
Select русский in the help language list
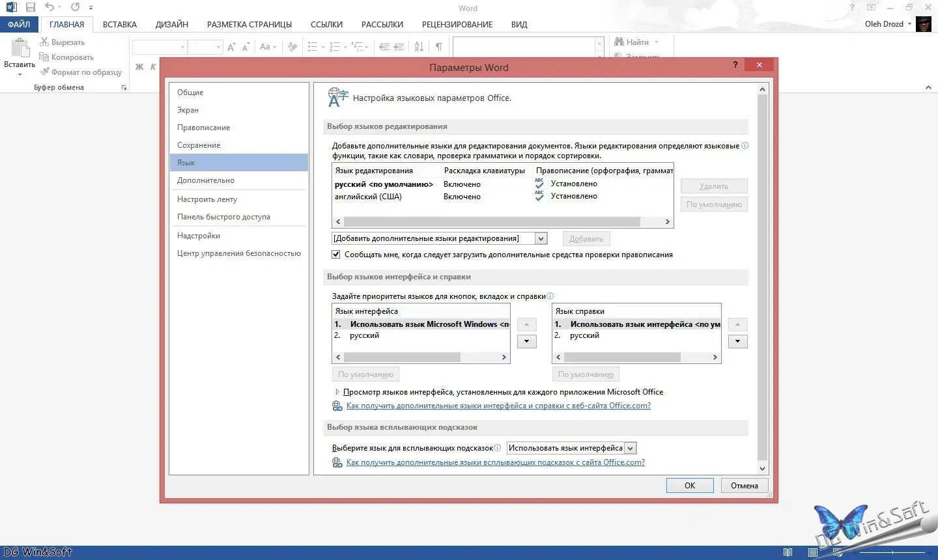[x=636, y=335]
